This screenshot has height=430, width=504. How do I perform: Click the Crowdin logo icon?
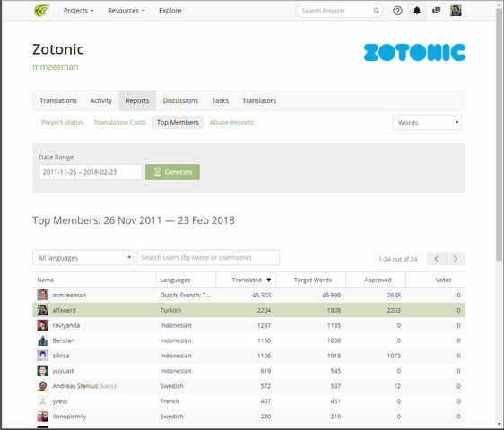(x=42, y=11)
